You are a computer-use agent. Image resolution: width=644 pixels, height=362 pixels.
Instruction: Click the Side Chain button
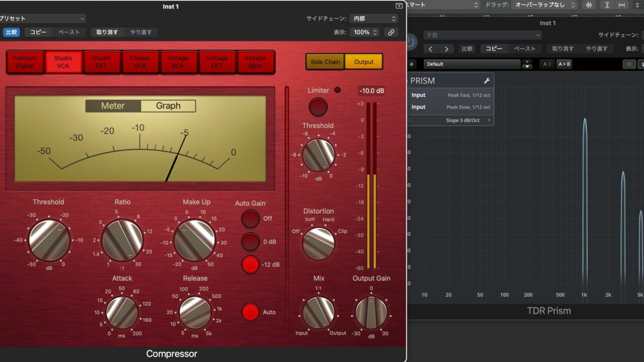[x=325, y=62]
